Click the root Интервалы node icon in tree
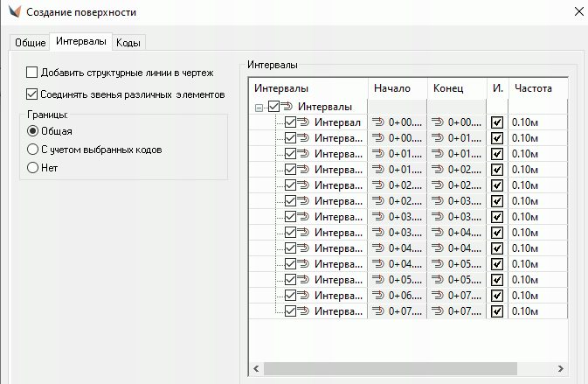The width and height of the screenshot is (588, 384). click(288, 107)
